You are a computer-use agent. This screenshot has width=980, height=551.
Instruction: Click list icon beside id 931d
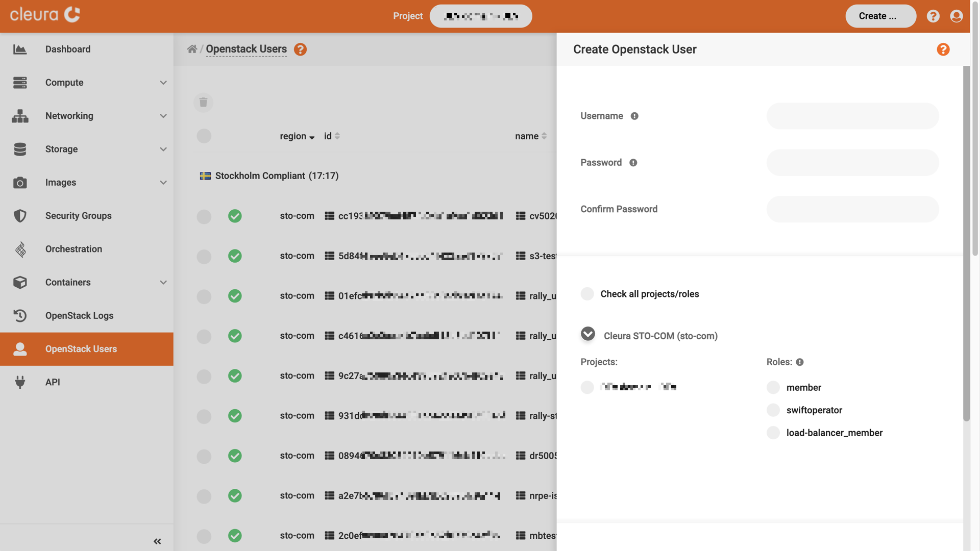coord(330,416)
